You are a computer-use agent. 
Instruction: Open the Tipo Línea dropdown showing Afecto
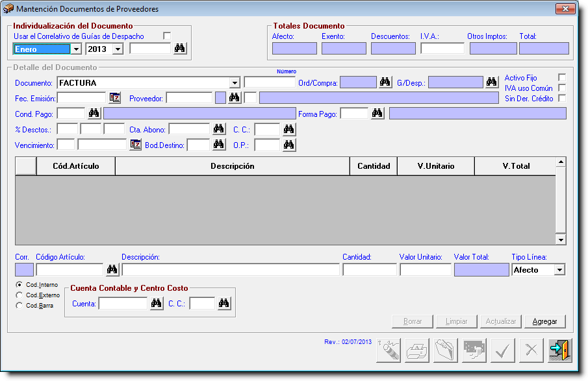tap(560, 270)
